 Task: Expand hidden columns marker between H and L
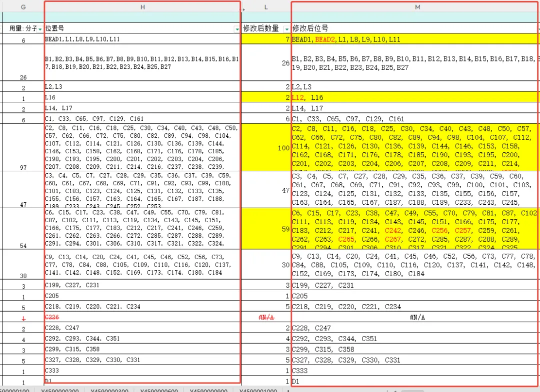pos(243,9)
